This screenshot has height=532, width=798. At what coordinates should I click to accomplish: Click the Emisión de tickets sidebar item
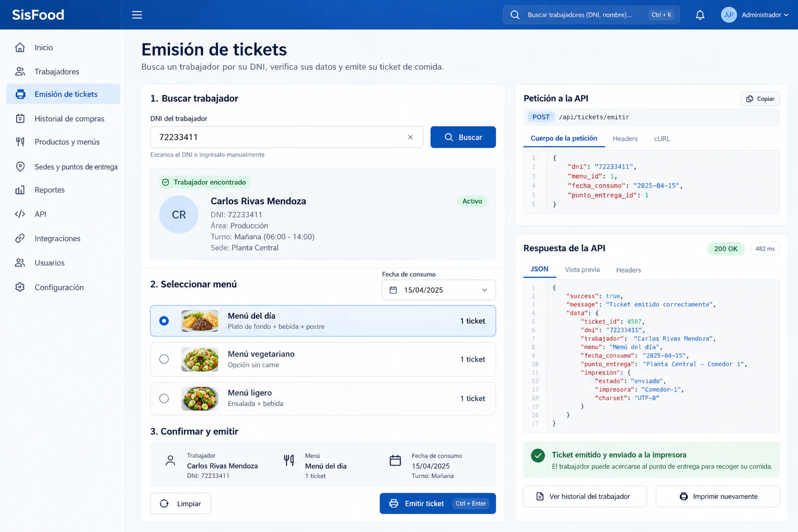pos(63,94)
